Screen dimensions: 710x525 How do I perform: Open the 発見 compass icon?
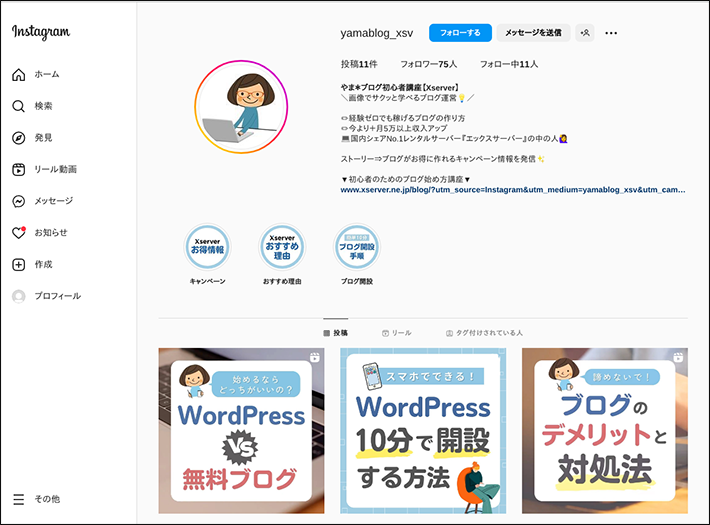tap(19, 138)
